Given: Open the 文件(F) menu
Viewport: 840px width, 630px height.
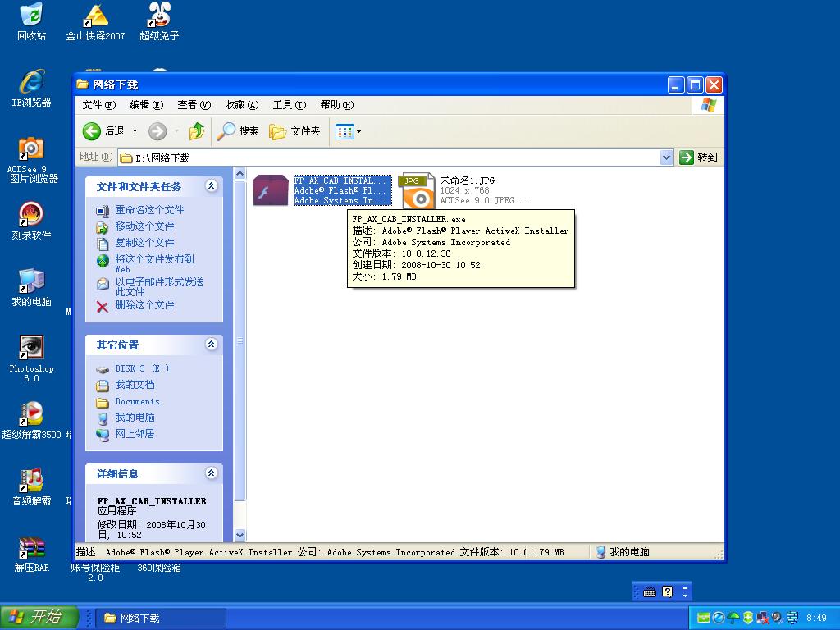Looking at the screenshot, I should point(99,104).
